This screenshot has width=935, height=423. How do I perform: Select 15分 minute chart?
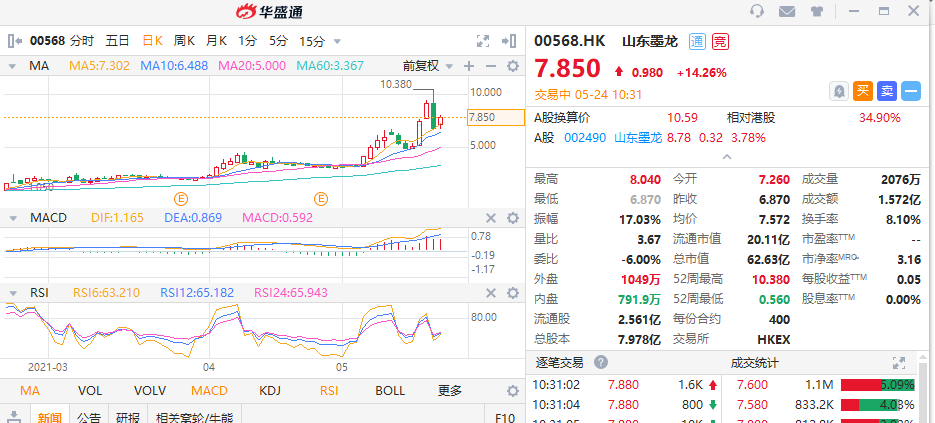312,41
